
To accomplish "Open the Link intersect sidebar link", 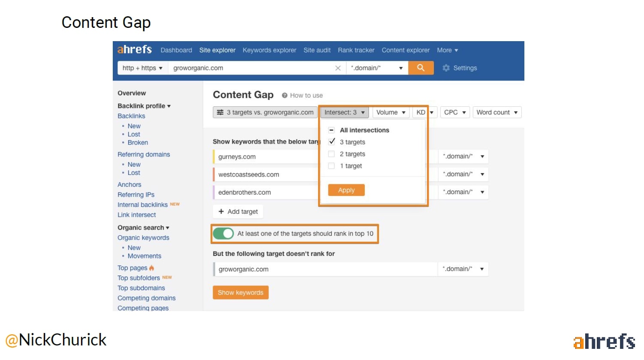I will coord(137,215).
